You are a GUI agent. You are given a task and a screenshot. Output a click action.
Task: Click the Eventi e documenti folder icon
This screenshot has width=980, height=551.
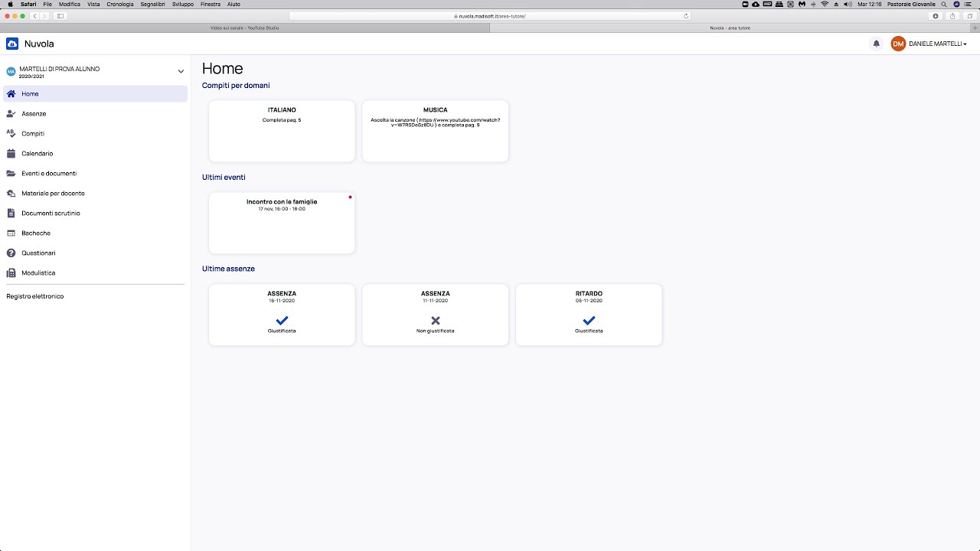click(x=11, y=173)
